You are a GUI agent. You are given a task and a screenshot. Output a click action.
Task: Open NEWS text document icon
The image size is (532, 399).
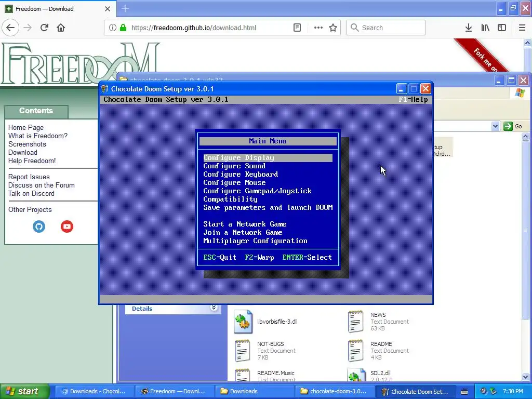355,322
